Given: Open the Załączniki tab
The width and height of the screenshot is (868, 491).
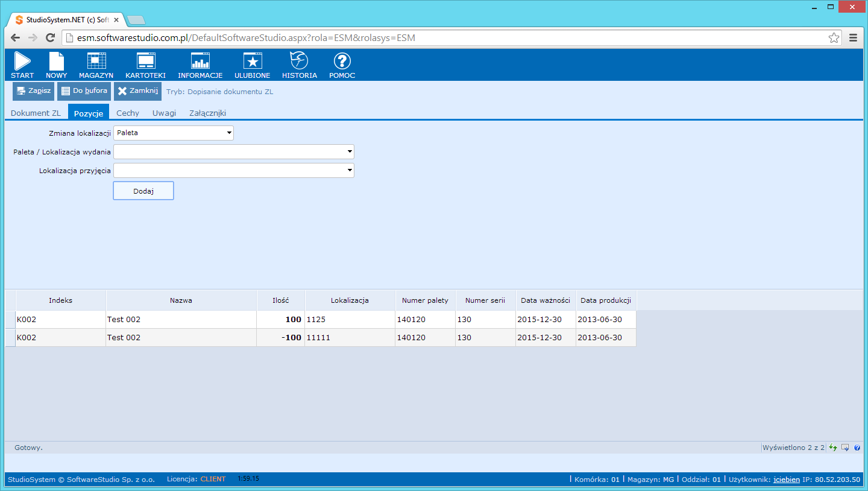Looking at the screenshot, I should click(x=207, y=113).
